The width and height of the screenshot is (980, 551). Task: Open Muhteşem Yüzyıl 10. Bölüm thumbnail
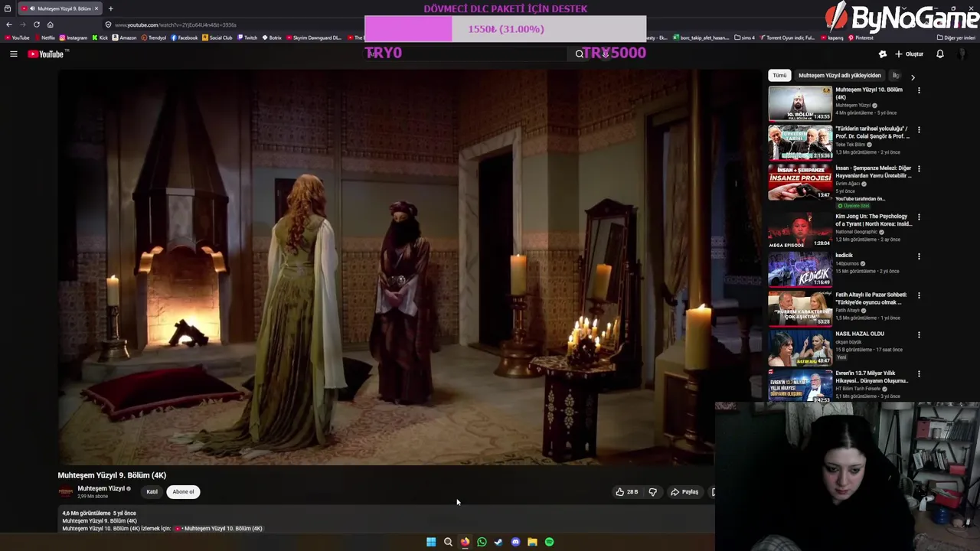tap(800, 103)
